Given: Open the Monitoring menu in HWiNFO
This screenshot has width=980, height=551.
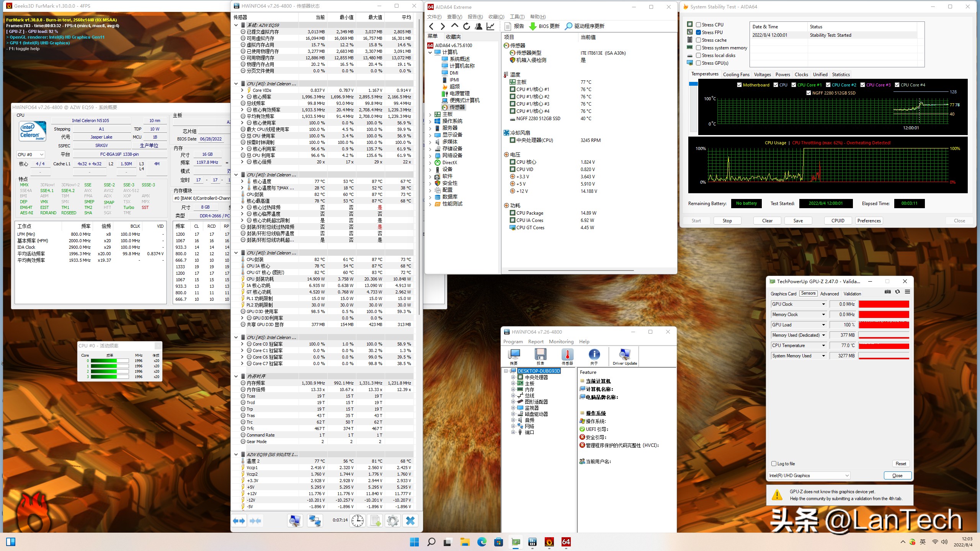Looking at the screenshot, I should pyautogui.click(x=561, y=341).
